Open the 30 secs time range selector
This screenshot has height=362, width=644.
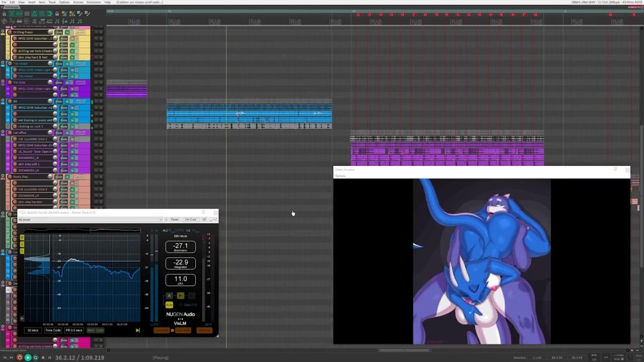click(33, 330)
